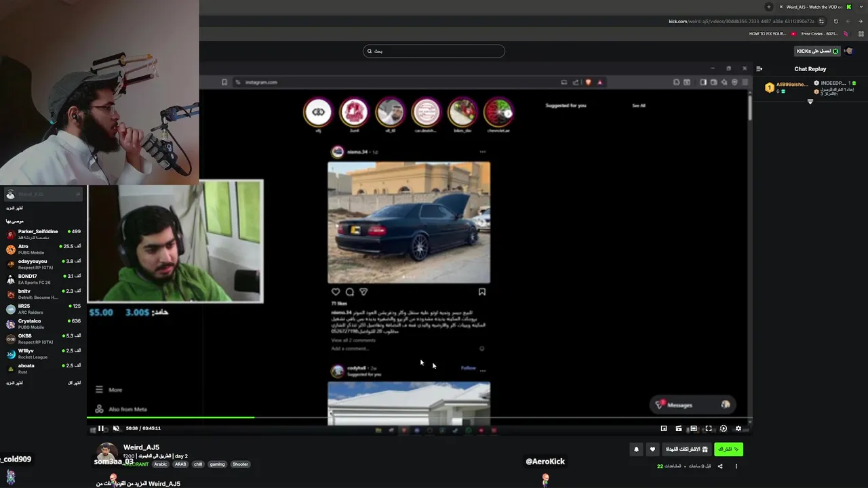Screen dimensions: 868x488
Task: Open the browser apps grid icon
Action: click(x=860, y=34)
